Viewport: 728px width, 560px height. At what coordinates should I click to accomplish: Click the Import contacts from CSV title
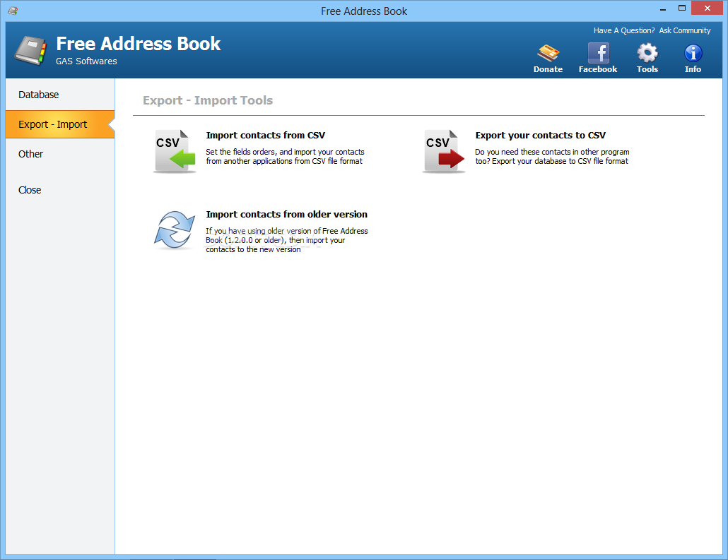[x=266, y=136]
